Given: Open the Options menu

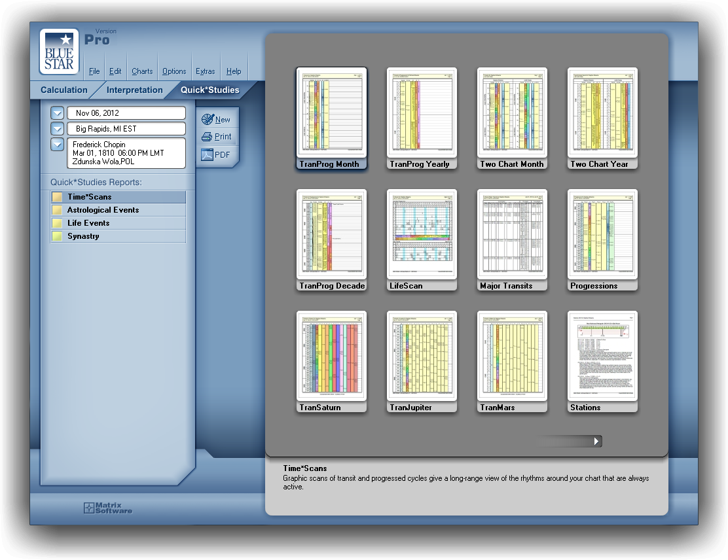Looking at the screenshot, I should (174, 71).
